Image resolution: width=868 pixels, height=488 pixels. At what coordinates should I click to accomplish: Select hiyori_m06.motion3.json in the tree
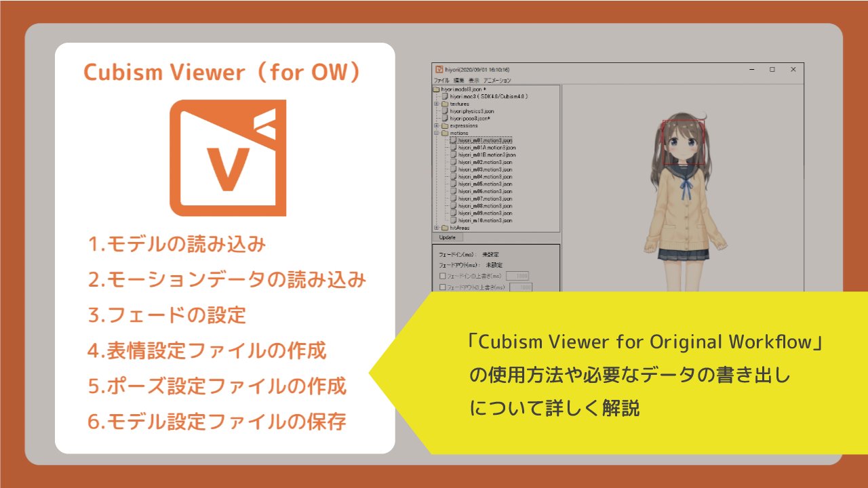tap(485, 192)
